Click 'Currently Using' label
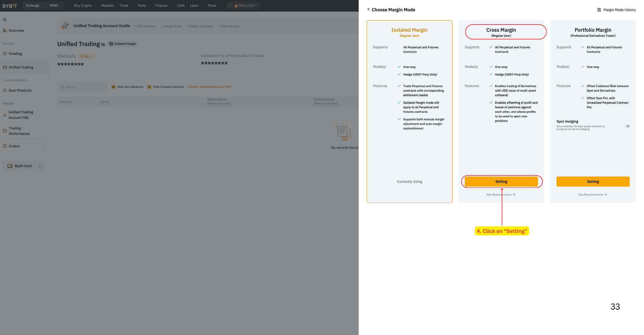The height and width of the screenshot is (335, 644). [x=409, y=182]
